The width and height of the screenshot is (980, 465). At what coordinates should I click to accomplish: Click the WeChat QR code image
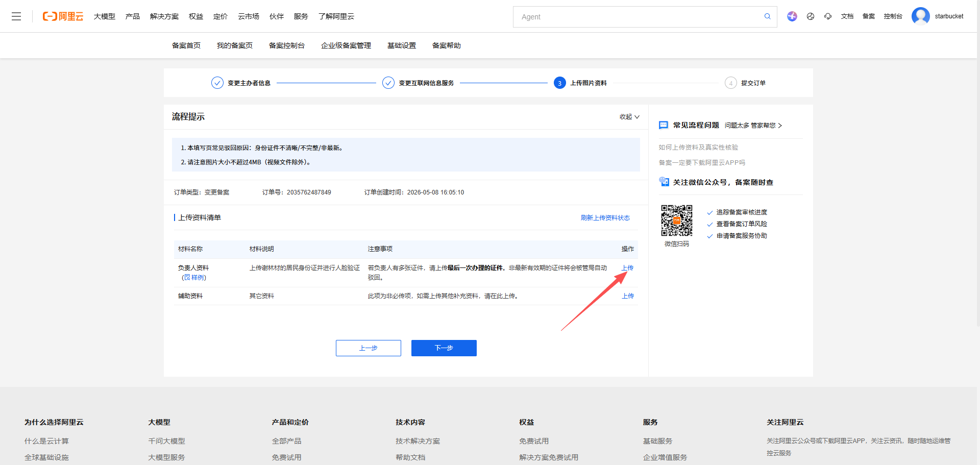(x=677, y=221)
